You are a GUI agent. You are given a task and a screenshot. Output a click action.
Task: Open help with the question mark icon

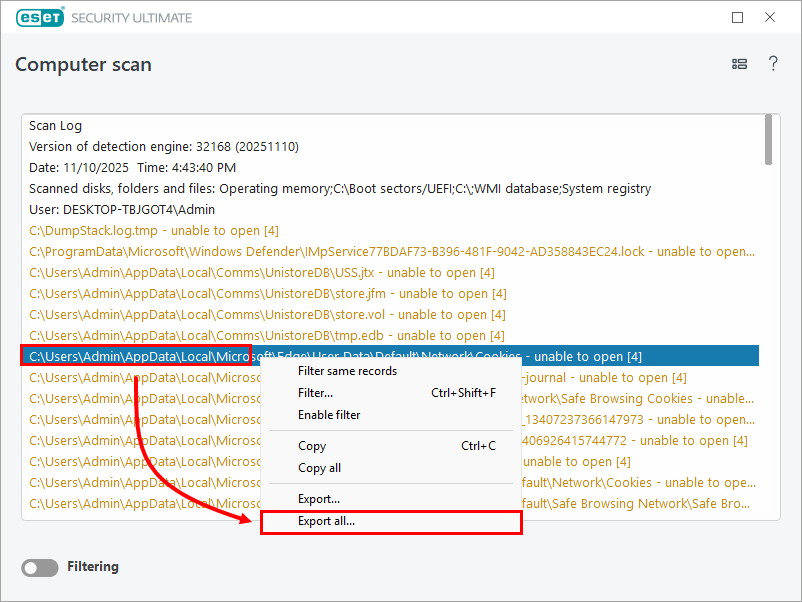[773, 64]
